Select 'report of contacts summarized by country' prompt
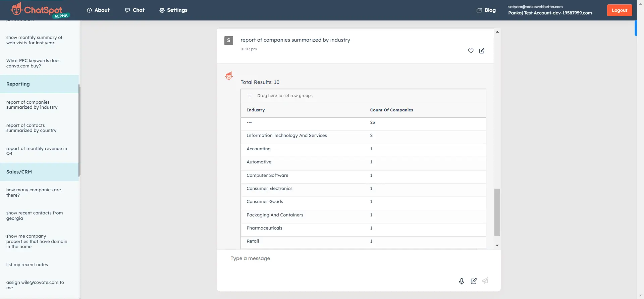The image size is (644, 299). pyautogui.click(x=32, y=128)
